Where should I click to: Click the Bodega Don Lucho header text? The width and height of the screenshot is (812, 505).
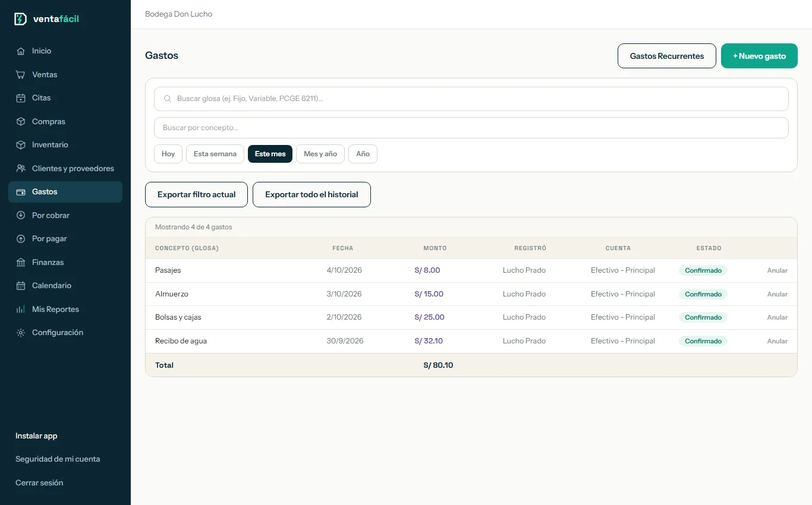178,14
